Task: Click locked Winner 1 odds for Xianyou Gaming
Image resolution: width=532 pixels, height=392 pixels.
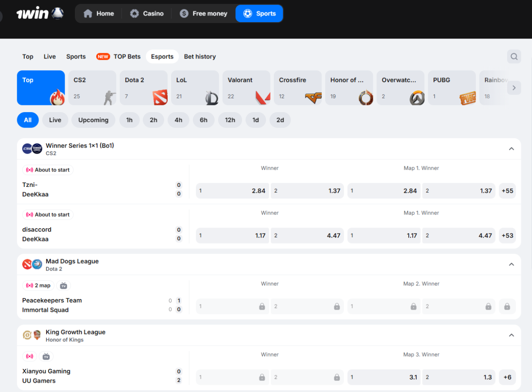Action: (x=232, y=377)
